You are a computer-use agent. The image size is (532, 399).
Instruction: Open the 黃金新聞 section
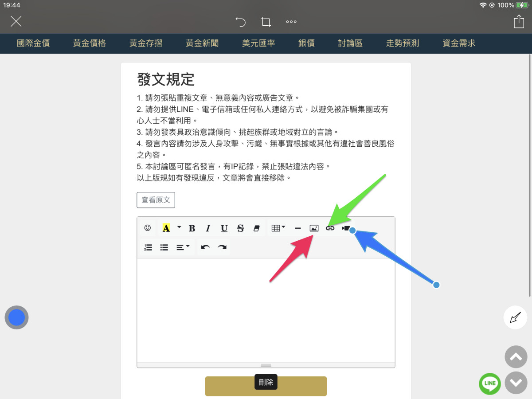(x=202, y=43)
